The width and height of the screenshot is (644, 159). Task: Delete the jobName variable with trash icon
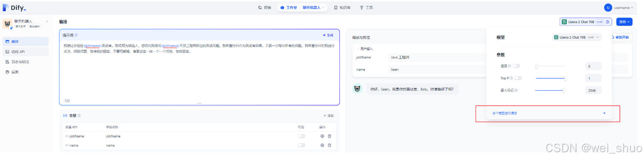pos(330,136)
